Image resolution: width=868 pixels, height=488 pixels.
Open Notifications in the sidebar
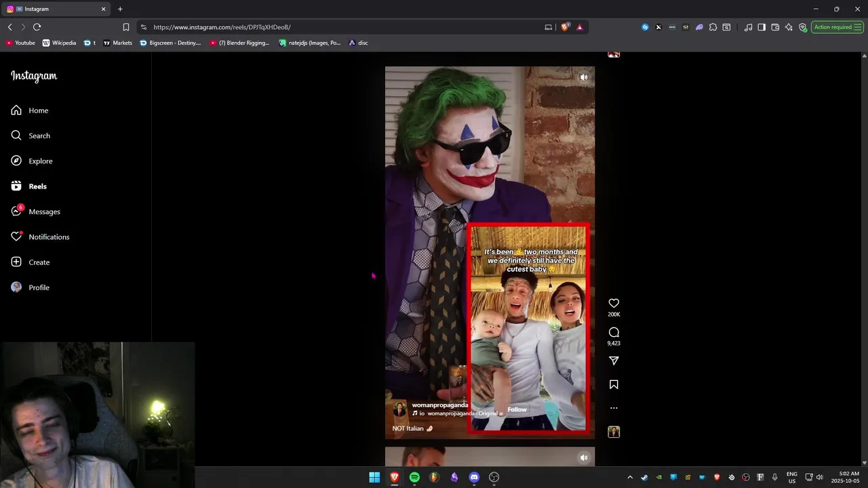click(40, 237)
